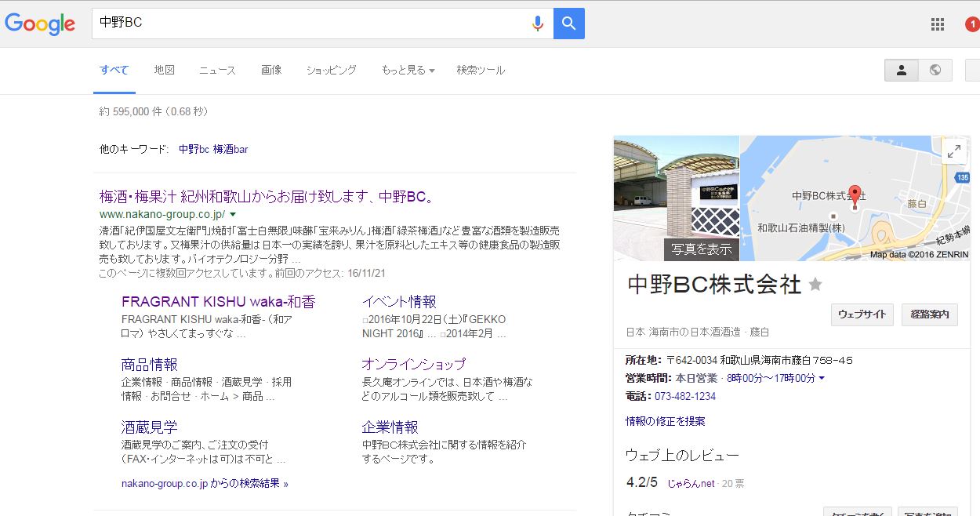Click nakano-group.co.jp からの検索結果 link

tap(205, 483)
